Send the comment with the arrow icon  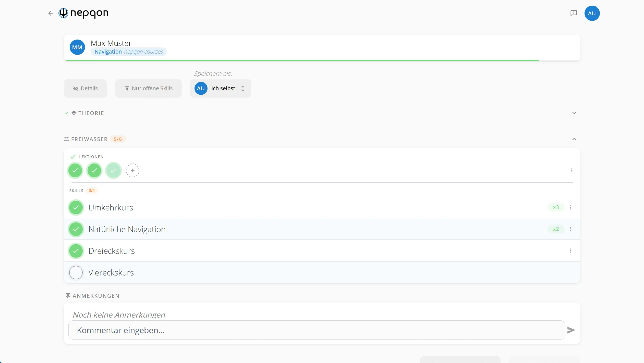point(571,330)
